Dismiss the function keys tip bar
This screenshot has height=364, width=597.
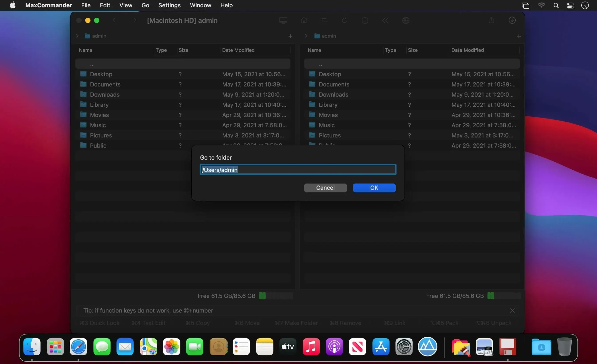tap(512, 311)
